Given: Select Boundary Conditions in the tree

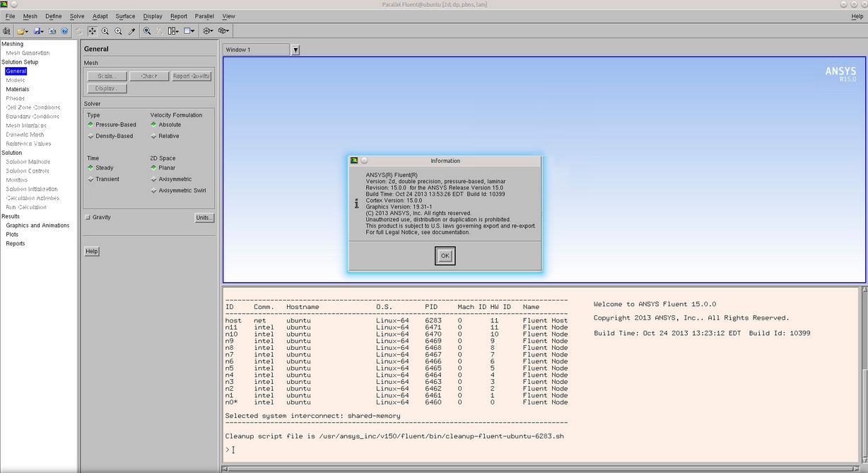Looking at the screenshot, I should [33, 117].
